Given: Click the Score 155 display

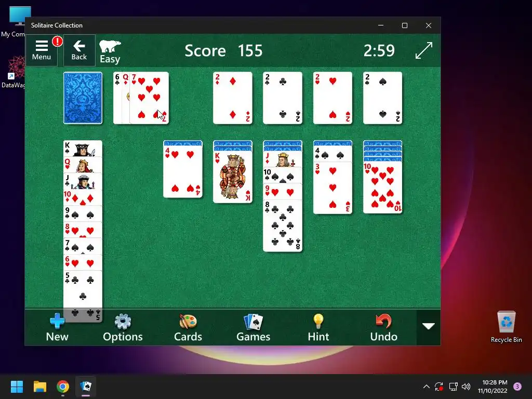Looking at the screenshot, I should point(223,50).
